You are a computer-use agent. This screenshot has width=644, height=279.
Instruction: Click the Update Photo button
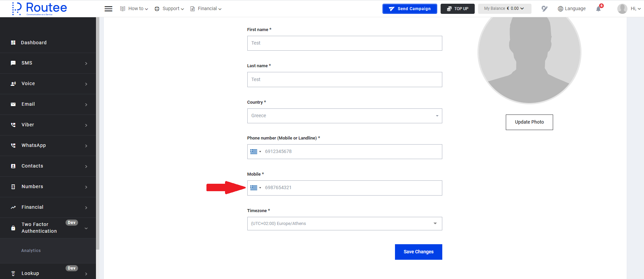coord(529,122)
